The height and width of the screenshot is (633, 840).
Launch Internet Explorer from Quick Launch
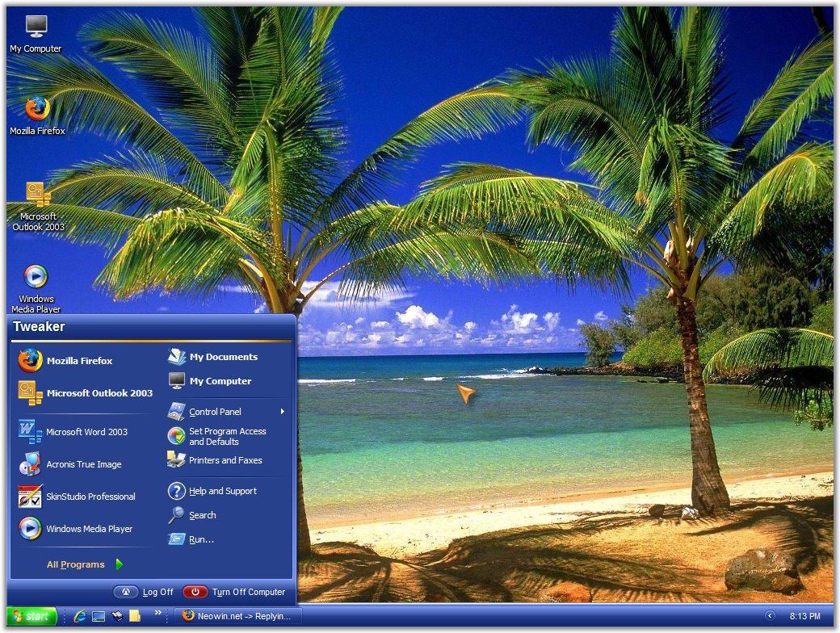[x=80, y=616]
